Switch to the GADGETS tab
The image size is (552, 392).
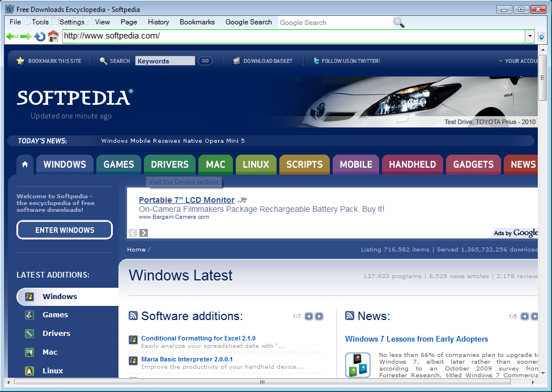[473, 164]
